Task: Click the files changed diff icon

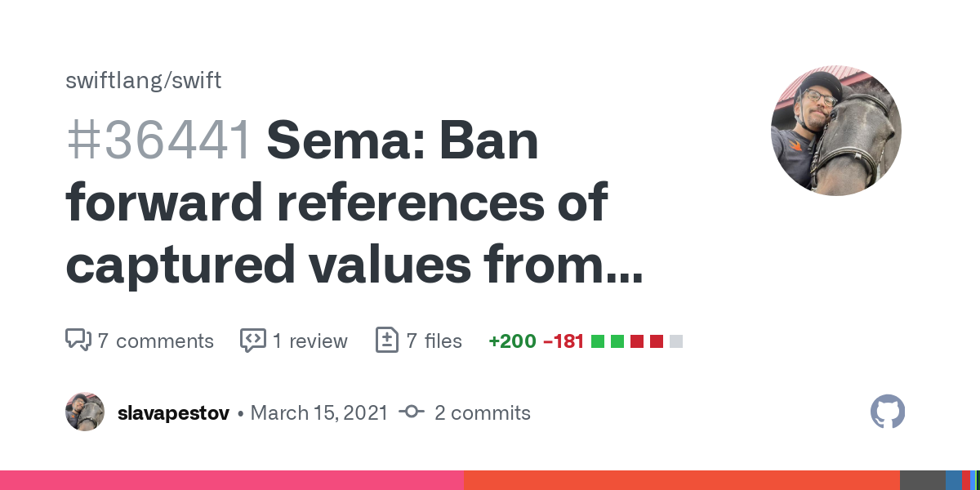Action: [x=387, y=341]
